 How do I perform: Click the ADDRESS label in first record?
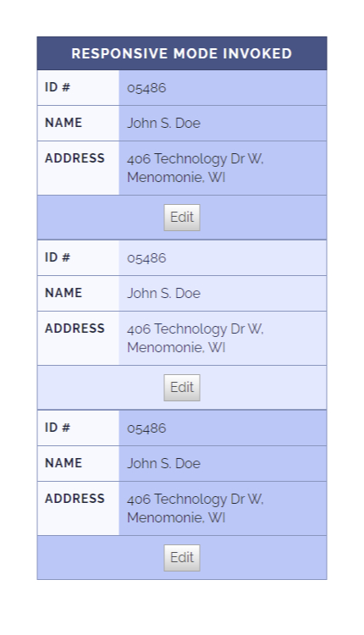(x=74, y=158)
